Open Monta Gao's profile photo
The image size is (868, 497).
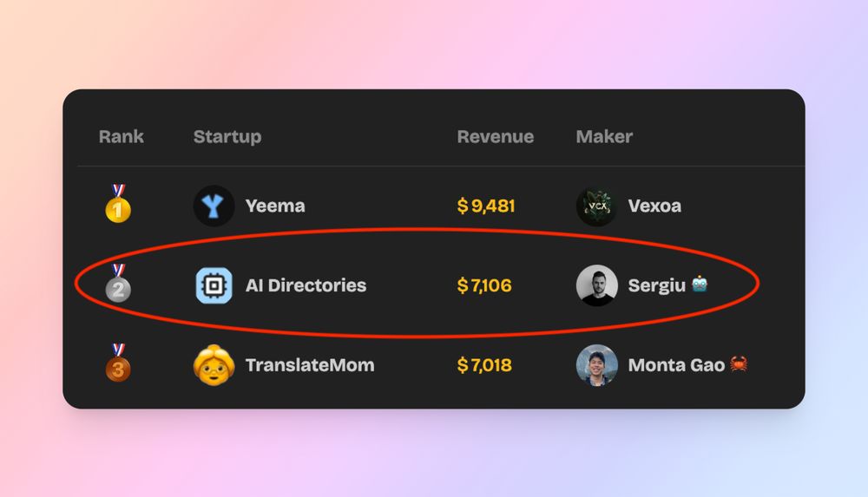597,365
